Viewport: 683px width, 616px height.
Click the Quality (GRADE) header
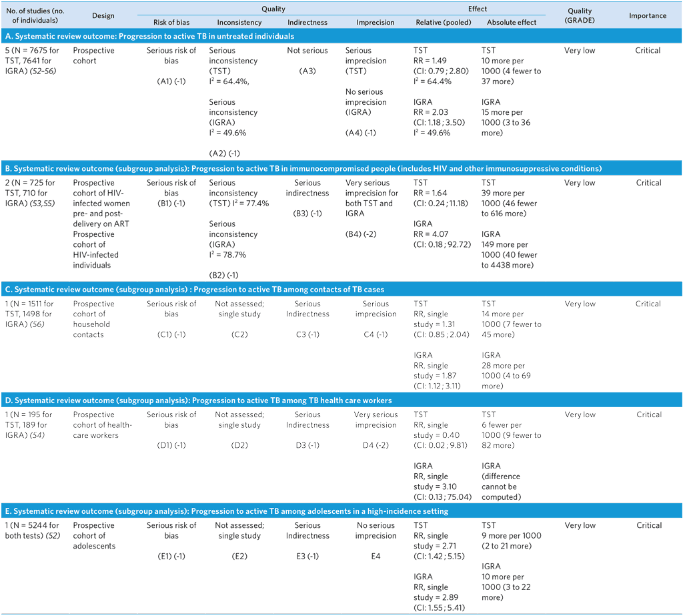pos(580,15)
